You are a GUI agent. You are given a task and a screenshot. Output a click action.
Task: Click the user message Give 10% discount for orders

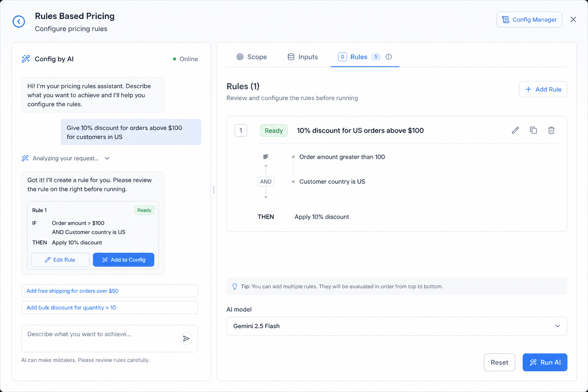(x=131, y=132)
